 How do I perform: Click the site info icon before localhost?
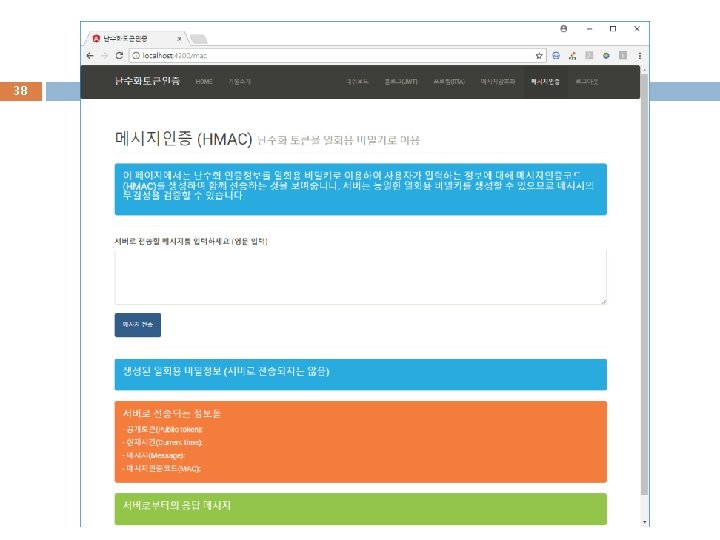coord(136,56)
